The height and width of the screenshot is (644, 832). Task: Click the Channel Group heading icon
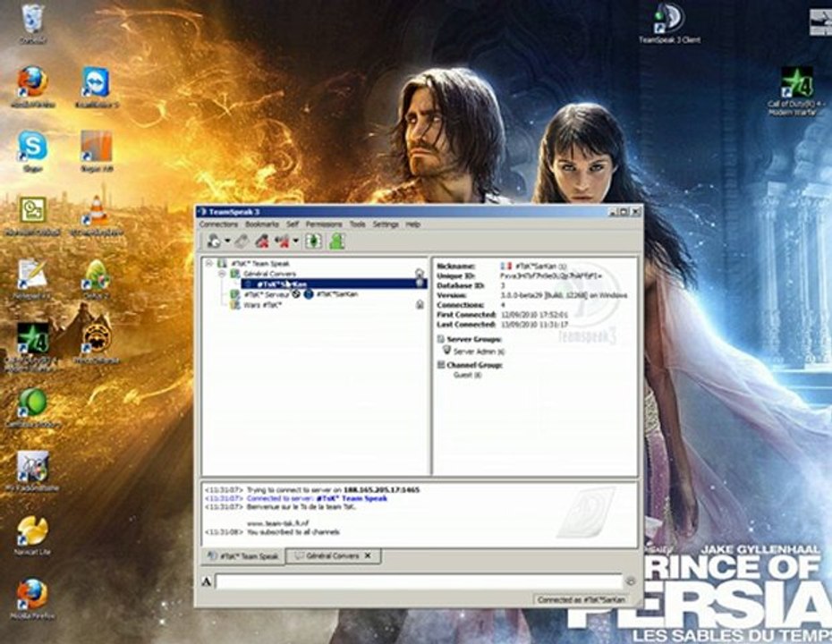point(440,365)
